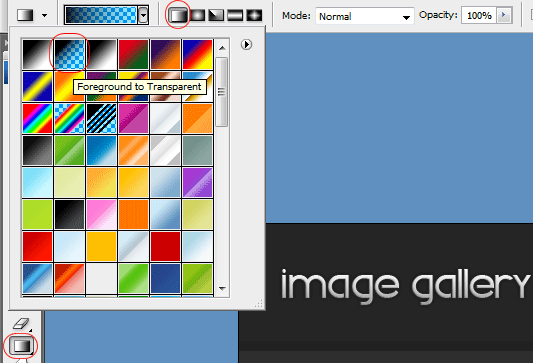
Task: Open the gradient picker flyout menu button
Action: pos(246,45)
